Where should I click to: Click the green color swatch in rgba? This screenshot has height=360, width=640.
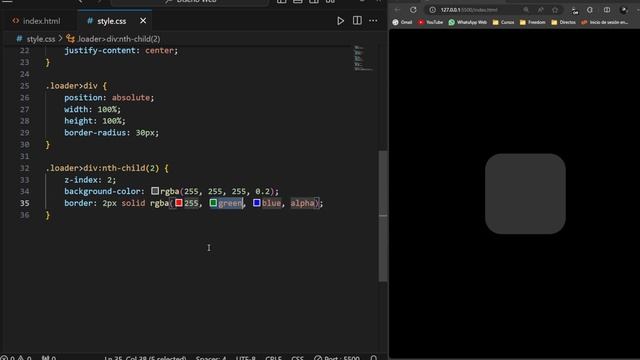point(213,203)
